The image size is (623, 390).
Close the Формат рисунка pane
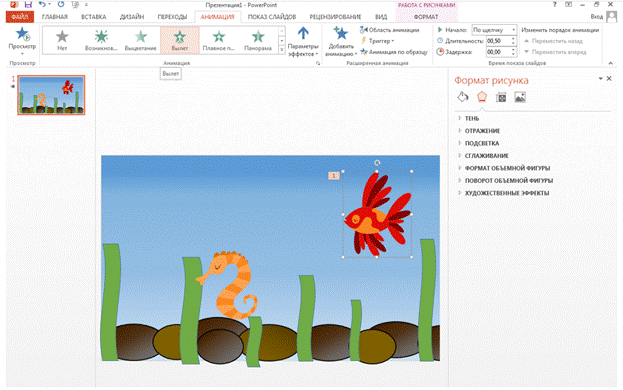point(609,79)
